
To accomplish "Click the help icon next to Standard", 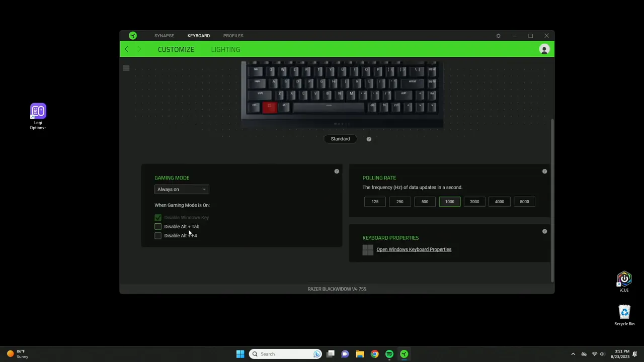I will [x=369, y=139].
